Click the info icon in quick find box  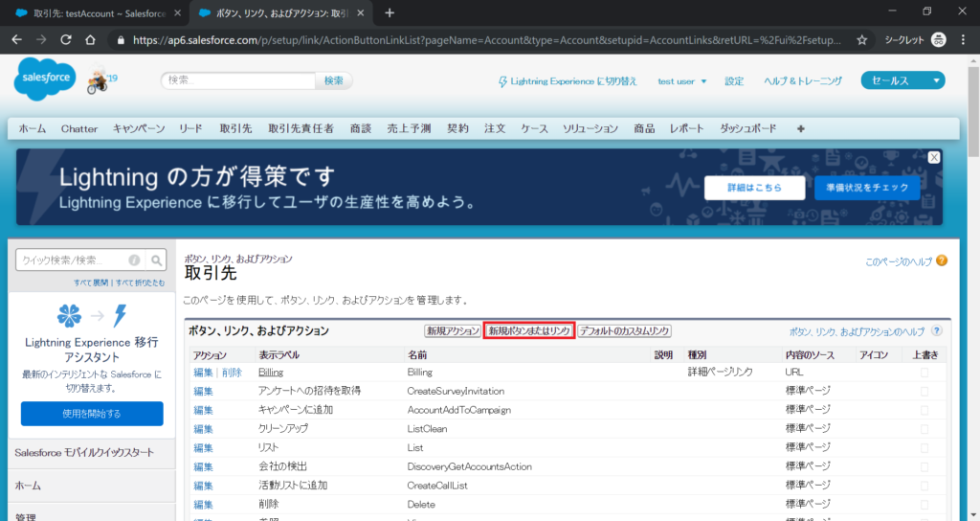pyautogui.click(x=134, y=260)
